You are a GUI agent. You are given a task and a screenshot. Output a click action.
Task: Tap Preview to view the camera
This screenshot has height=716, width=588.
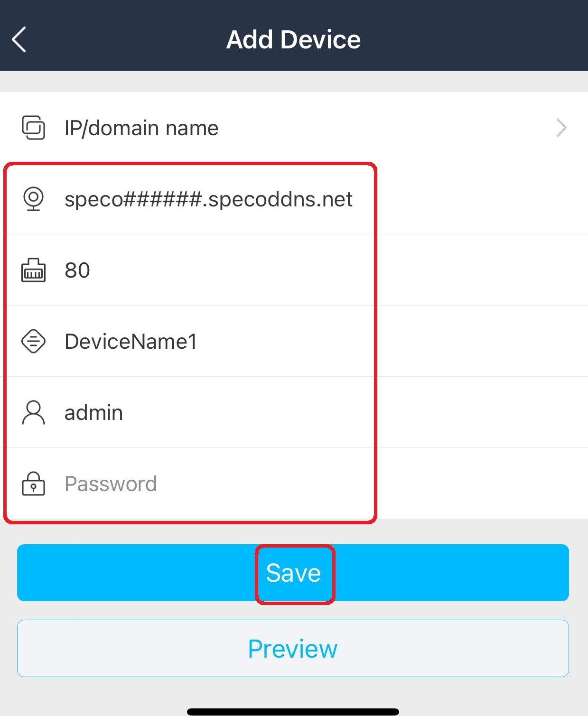[293, 648]
